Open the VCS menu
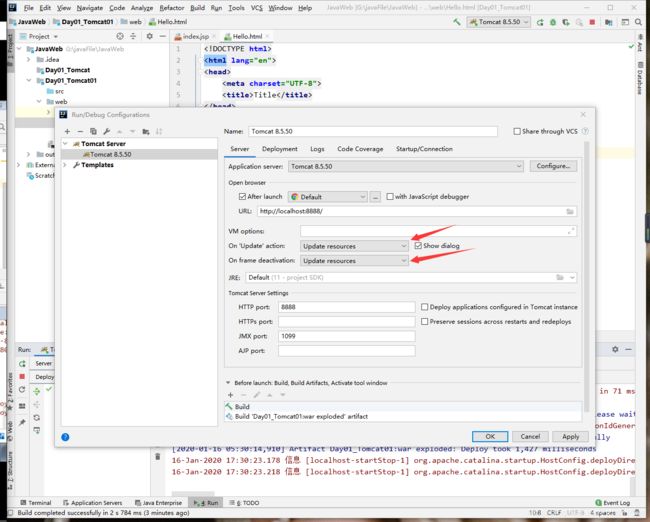Image resolution: width=650 pixels, height=522 pixels. [x=257, y=8]
